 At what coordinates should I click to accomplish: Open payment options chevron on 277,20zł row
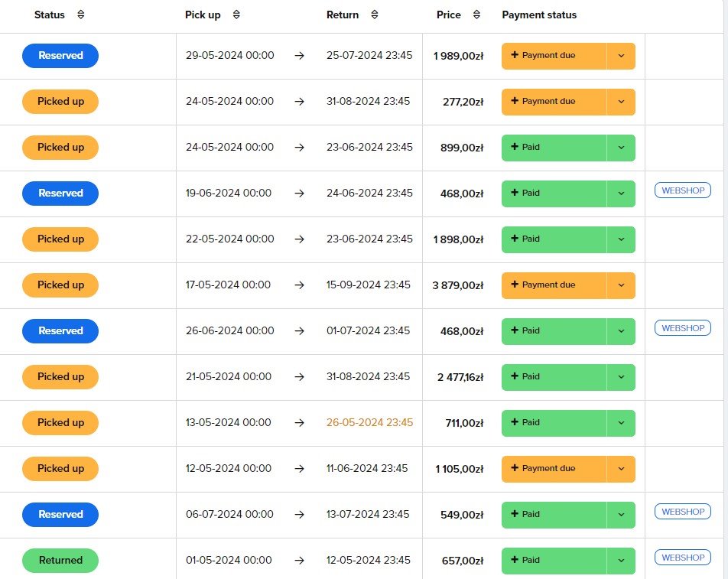click(x=621, y=102)
